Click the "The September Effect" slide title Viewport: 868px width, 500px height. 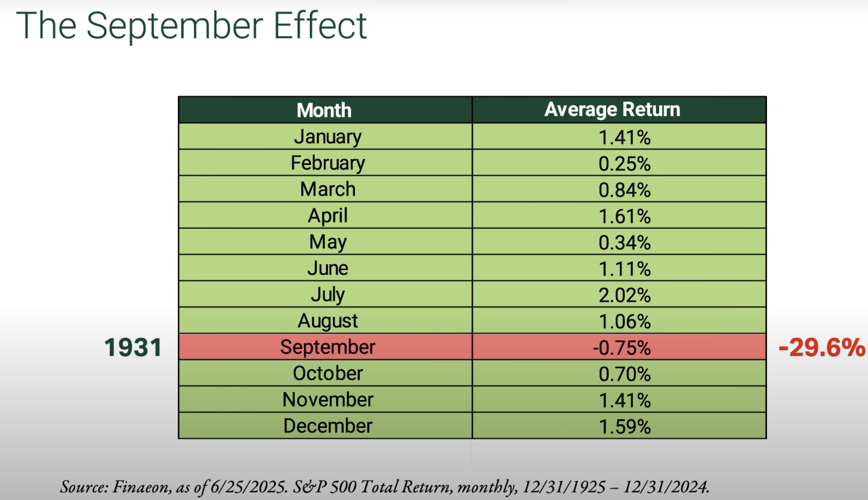pyautogui.click(x=191, y=25)
